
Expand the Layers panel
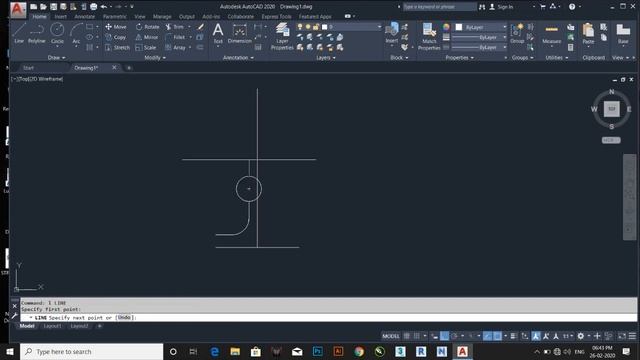point(326,58)
